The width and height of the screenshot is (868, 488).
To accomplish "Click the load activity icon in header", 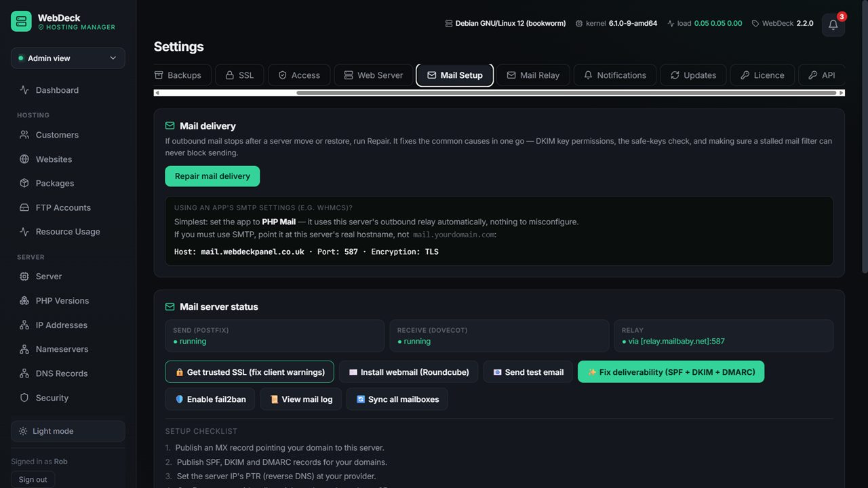I will pyautogui.click(x=671, y=23).
